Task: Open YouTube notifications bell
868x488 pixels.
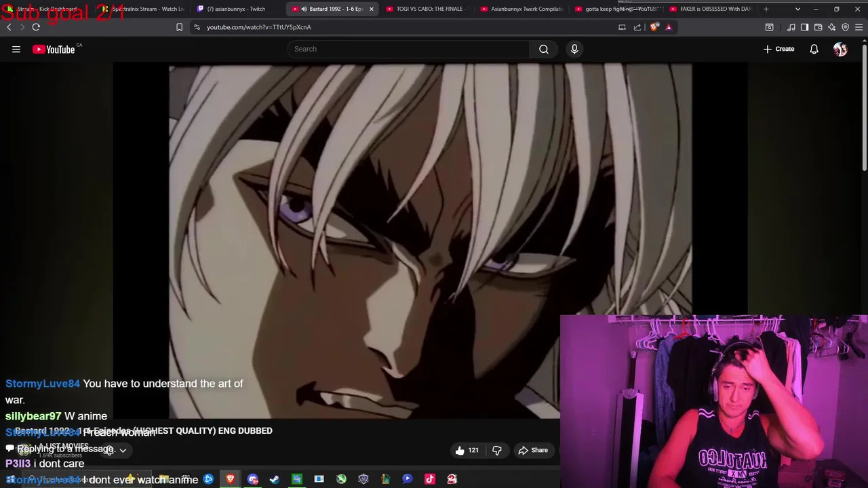Action: (x=814, y=49)
